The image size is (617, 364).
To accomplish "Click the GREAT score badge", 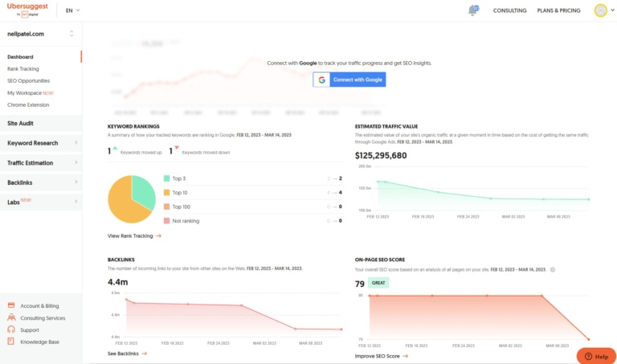I will point(378,283).
